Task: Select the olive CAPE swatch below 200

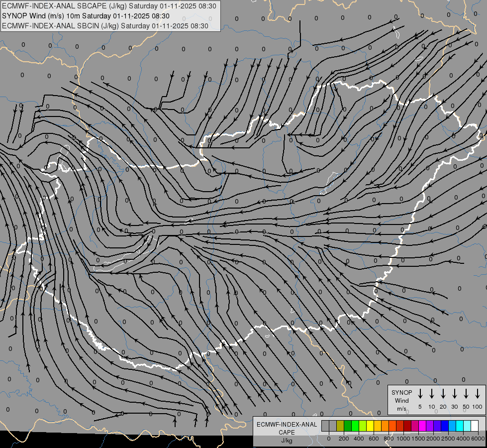Action: [340, 426]
